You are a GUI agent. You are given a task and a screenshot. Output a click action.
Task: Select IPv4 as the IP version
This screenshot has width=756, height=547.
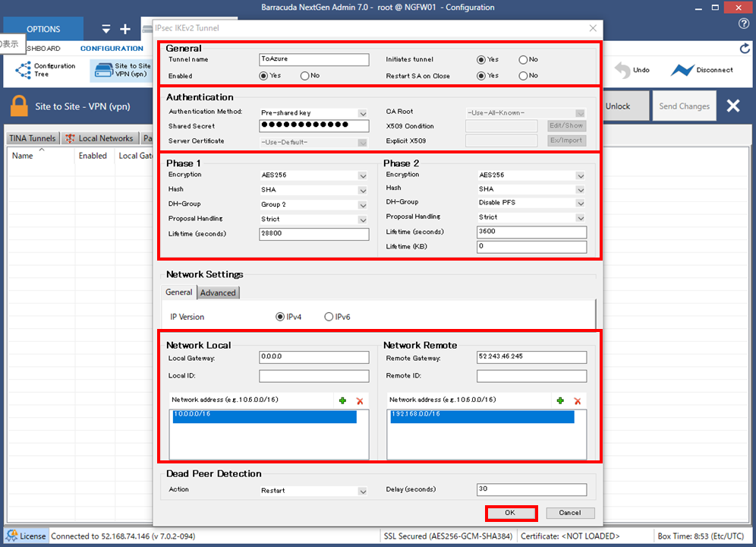coord(279,317)
